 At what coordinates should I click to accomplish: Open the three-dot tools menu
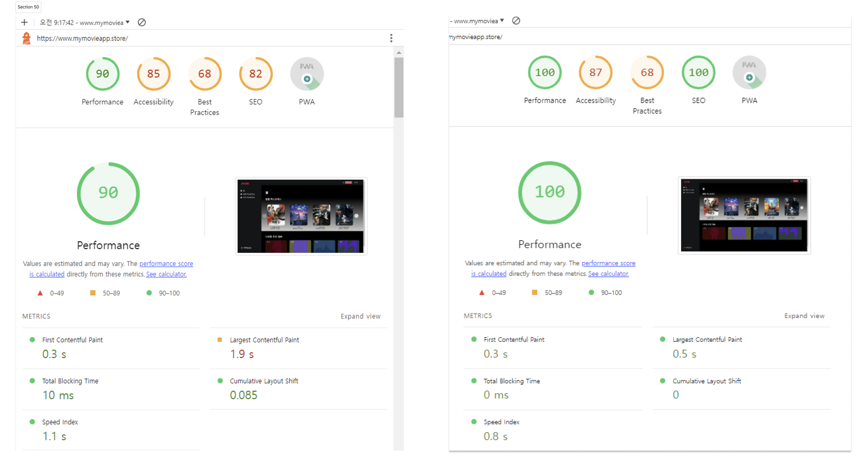[391, 38]
